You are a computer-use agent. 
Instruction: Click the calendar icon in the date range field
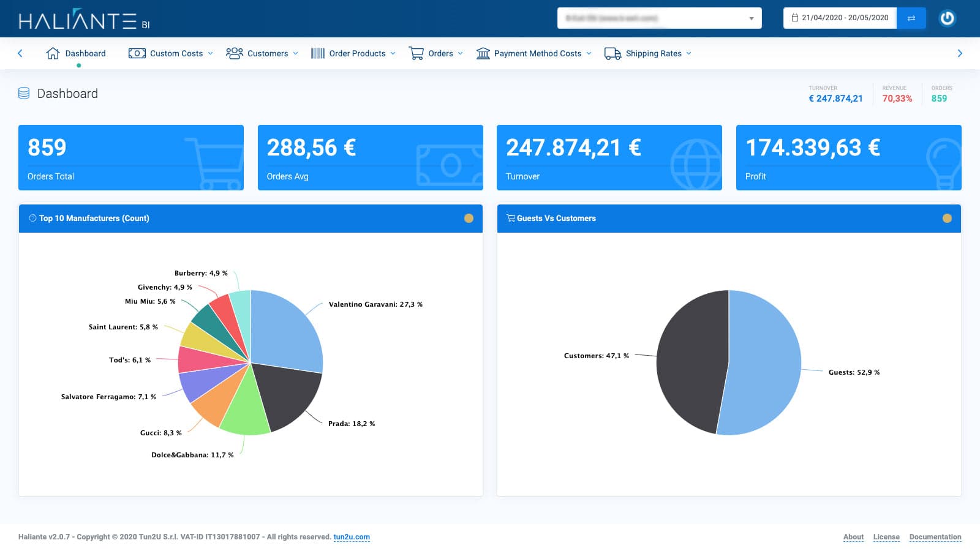click(794, 18)
